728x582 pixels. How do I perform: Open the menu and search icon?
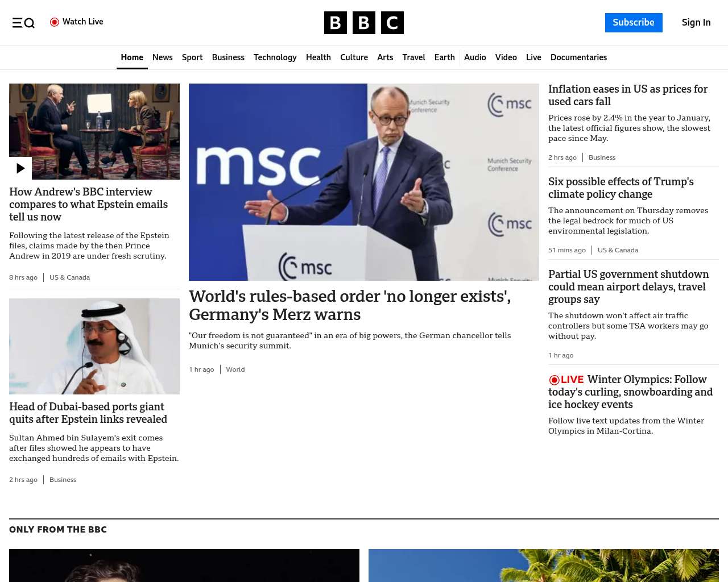tap(23, 23)
